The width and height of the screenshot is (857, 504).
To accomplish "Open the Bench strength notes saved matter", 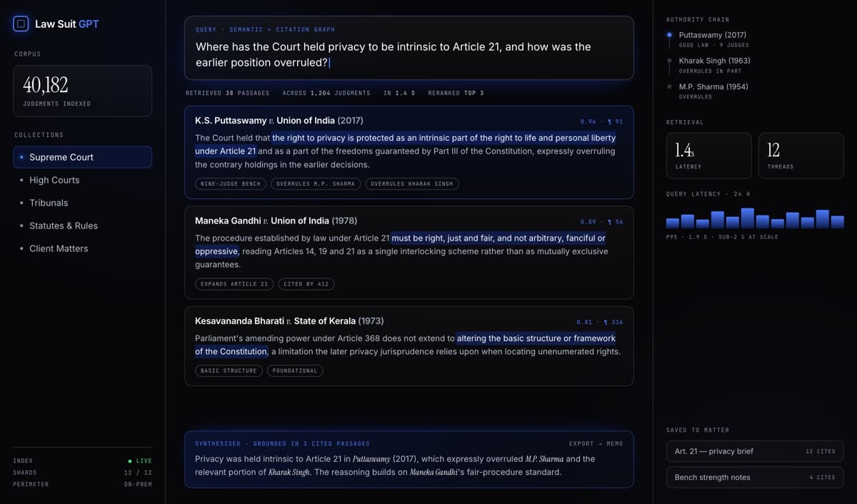I will (755, 477).
